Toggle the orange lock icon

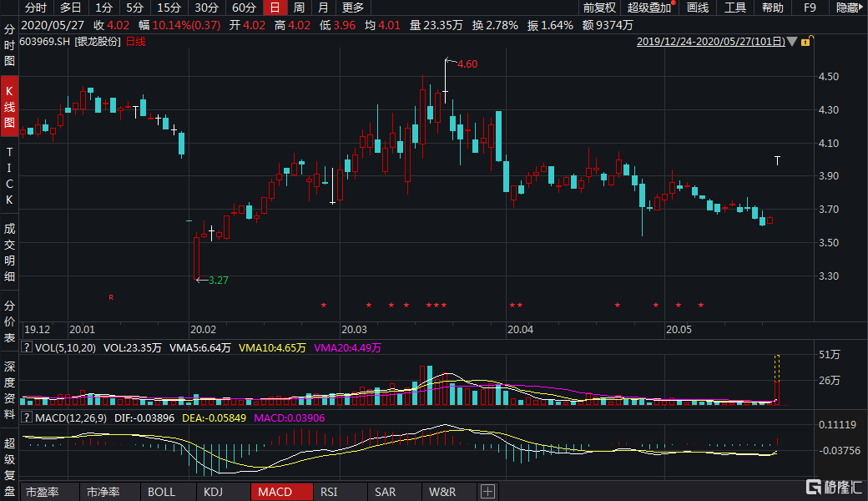[806, 41]
